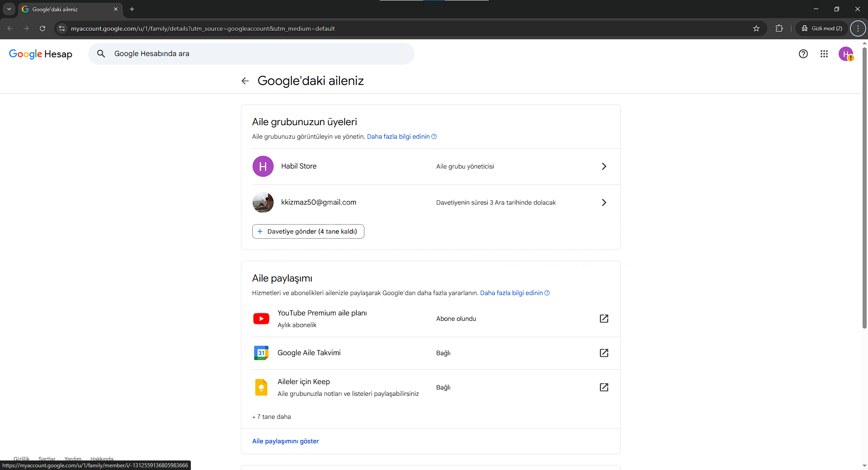Reload the page with the refresh icon
Image resolution: width=868 pixels, height=470 pixels.
(x=42, y=28)
